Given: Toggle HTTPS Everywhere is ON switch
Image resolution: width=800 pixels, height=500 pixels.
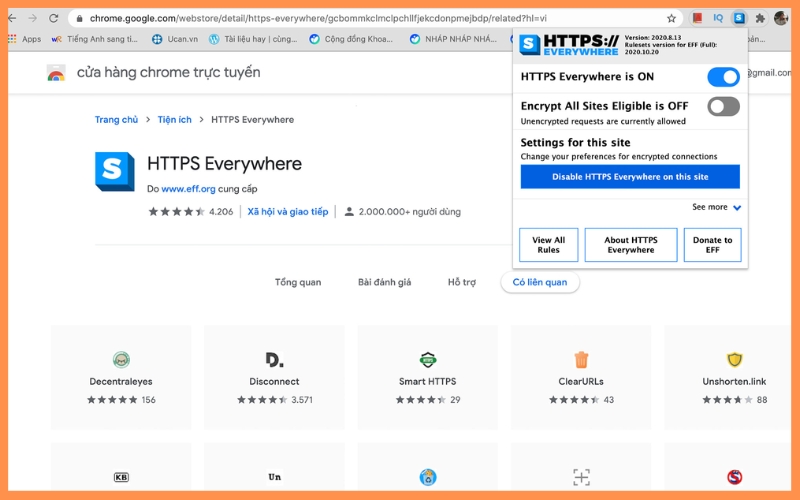Looking at the screenshot, I should coord(723,77).
